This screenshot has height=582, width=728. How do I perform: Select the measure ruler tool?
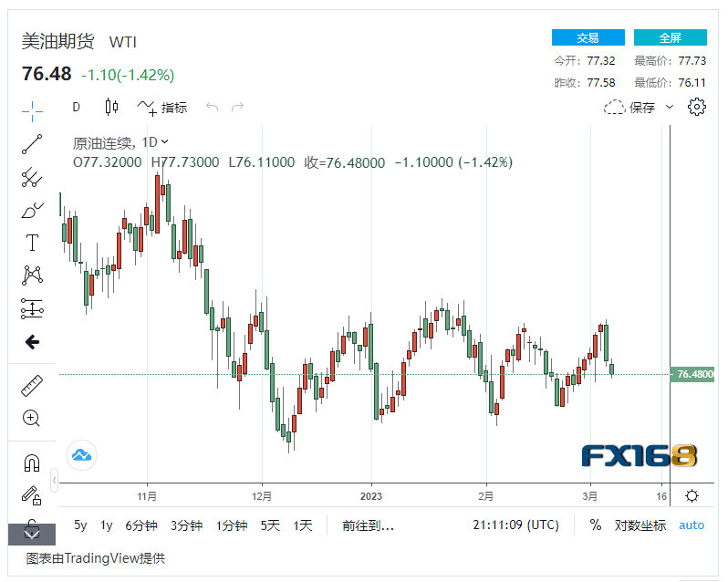(32, 385)
